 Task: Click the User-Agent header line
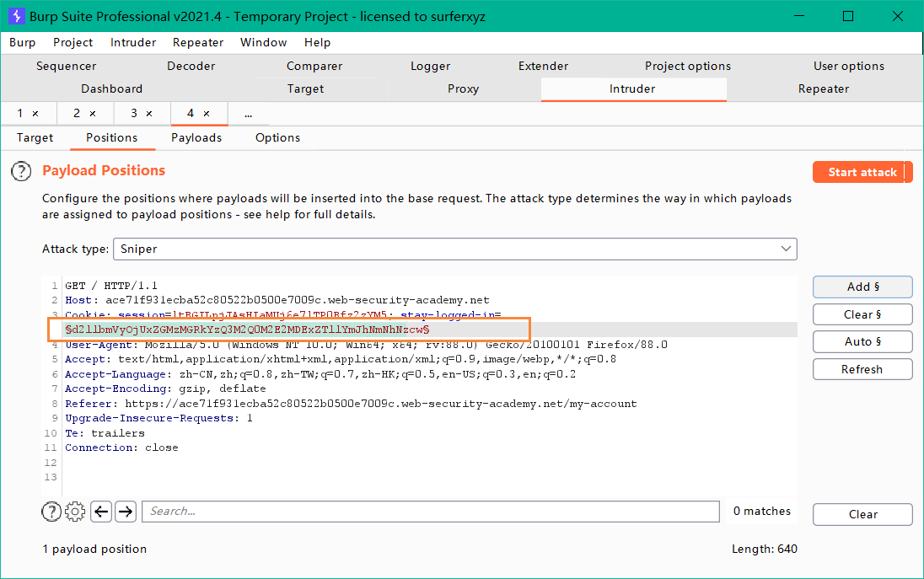click(366, 345)
